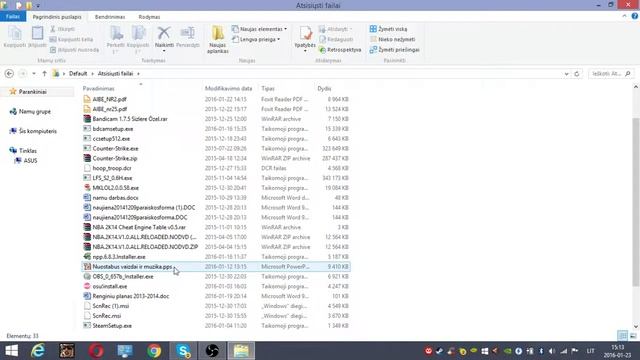Click the Redaguoti (edit) ribbon item

pyautogui.click(x=336, y=39)
